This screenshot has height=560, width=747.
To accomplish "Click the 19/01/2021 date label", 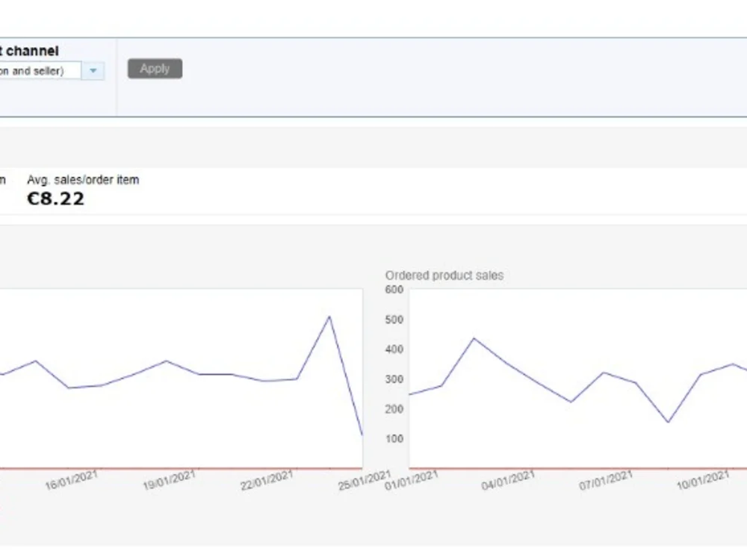I will point(169,480).
